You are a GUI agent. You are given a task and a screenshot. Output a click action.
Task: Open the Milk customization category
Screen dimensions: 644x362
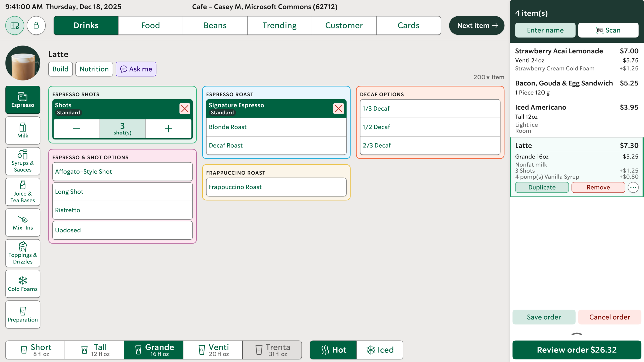[x=23, y=130]
